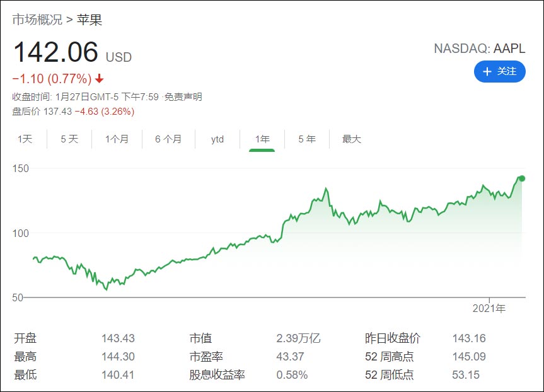The height and width of the screenshot is (392, 544).
Task: Click the 市值 label
Action: 200,338
